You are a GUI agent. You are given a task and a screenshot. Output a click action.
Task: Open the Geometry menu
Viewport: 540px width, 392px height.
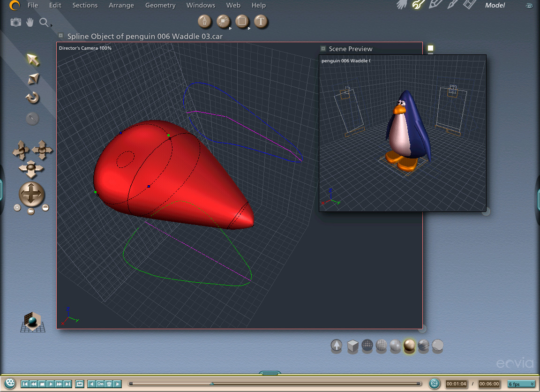160,6
